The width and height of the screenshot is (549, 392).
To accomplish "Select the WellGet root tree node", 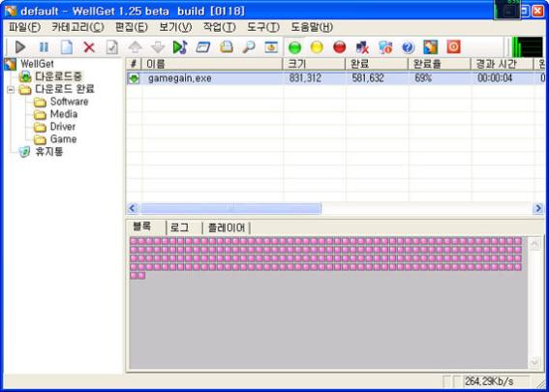I will coord(37,64).
